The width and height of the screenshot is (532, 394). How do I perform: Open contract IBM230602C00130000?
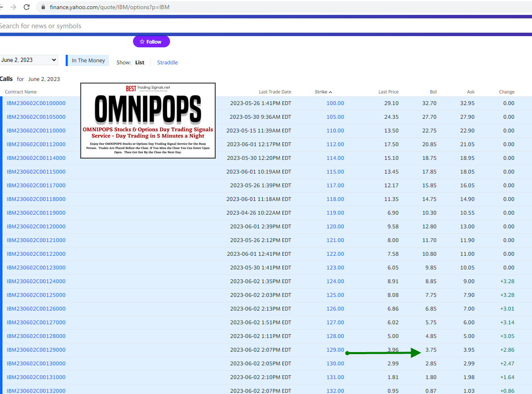point(36,364)
